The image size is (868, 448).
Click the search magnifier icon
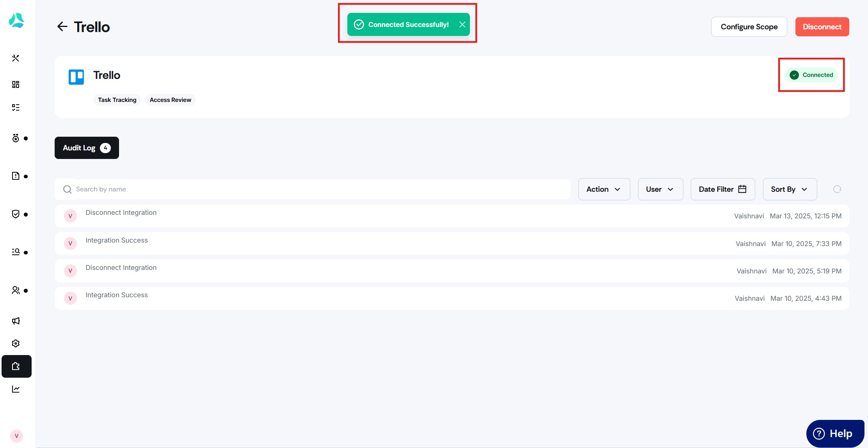coord(68,189)
